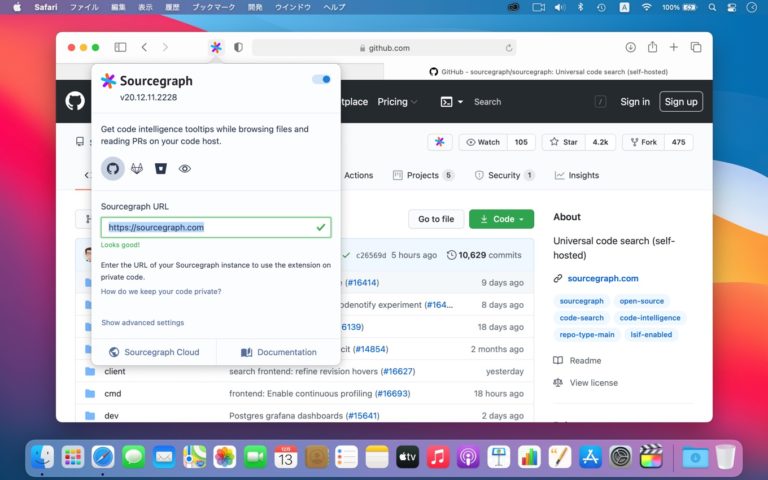Reload the GitHub page
Viewport: 768px width, 480px height.
[x=509, y=48]
